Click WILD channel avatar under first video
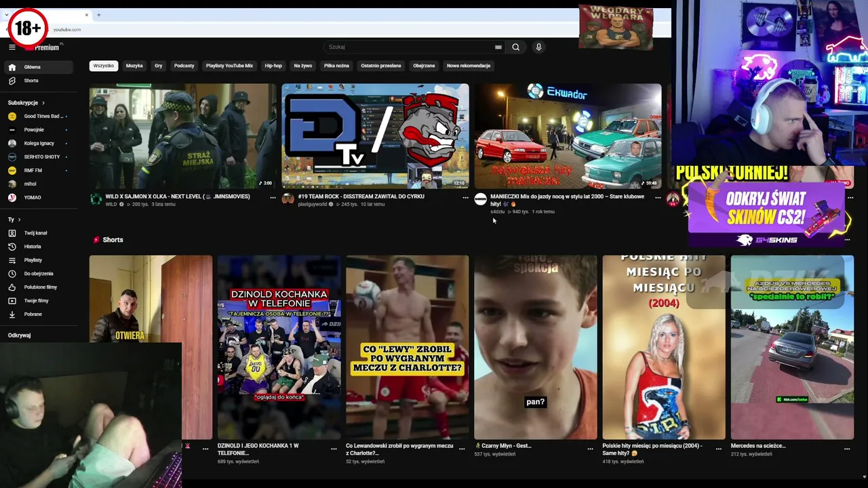This screenshot has width=868, height=488. coord(96,199)
